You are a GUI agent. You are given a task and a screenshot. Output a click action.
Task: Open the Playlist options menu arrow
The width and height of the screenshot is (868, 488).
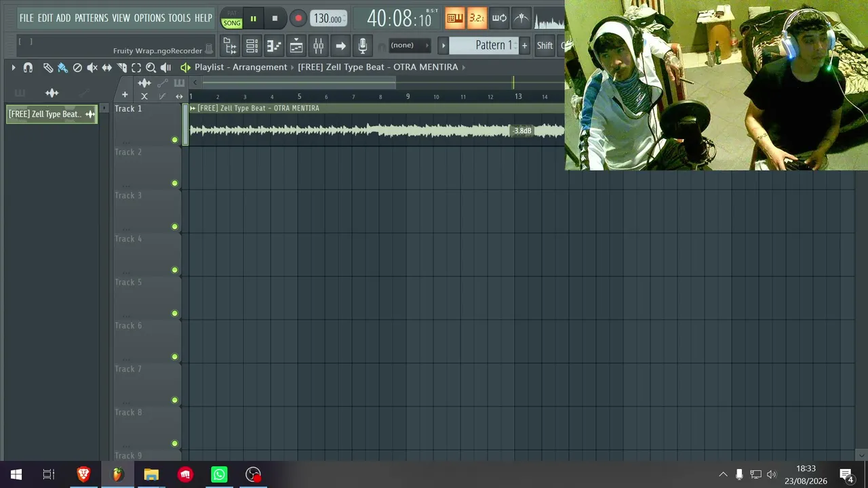[x=13, y=67]
